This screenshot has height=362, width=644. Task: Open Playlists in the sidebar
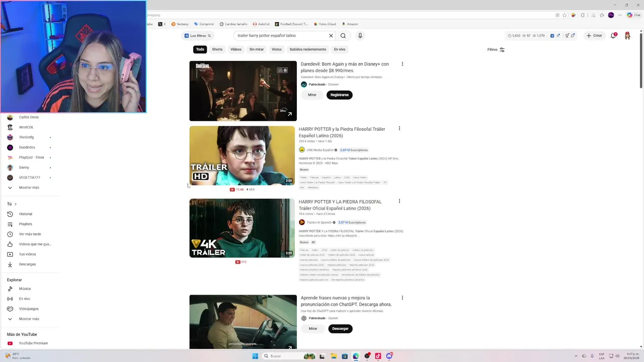click(x=26, y=224)
